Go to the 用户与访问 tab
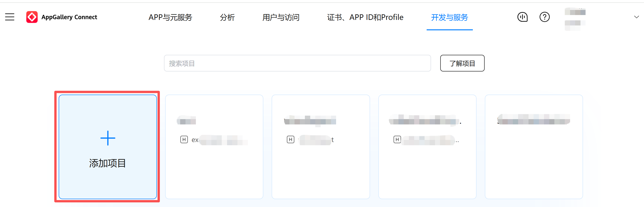The image size is (644, 207). click(x=281, y=17)
